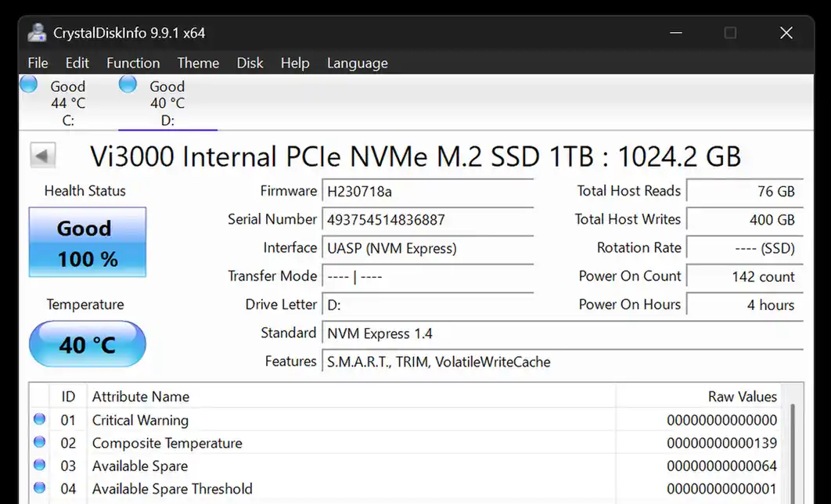Screen dimensions: 831x504
Task: Select the C: drive tab at 44 °C
Action: tap(68, 103)
